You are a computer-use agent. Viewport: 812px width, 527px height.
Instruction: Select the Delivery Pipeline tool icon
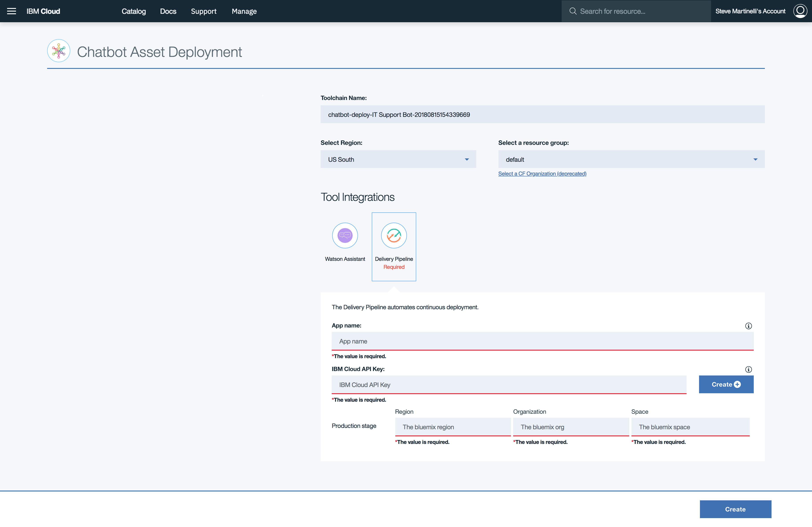[x=394, y=236]
